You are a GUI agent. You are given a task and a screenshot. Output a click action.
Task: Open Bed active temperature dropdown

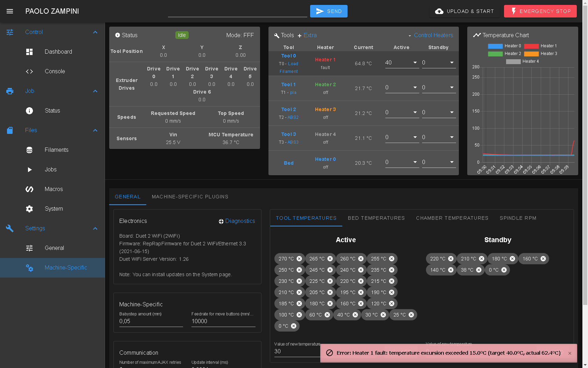coord(415,162)
